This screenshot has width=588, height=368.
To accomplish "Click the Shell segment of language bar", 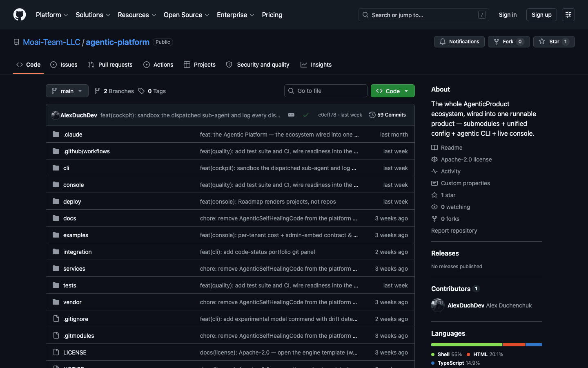I will (x=467, y=345).
